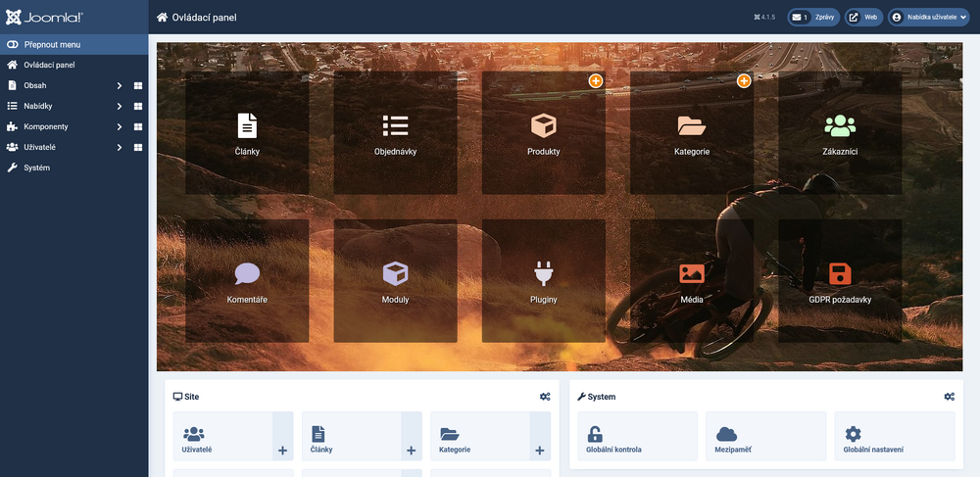980x477 pixels.
Task: Open Site module settings gear
Action: click(545, 397)
